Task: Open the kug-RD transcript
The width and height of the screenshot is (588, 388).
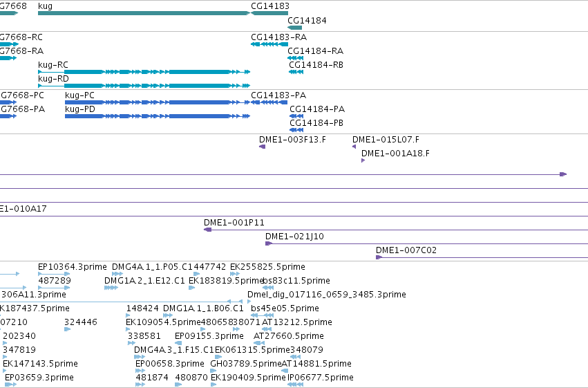Action: (144, 86)
